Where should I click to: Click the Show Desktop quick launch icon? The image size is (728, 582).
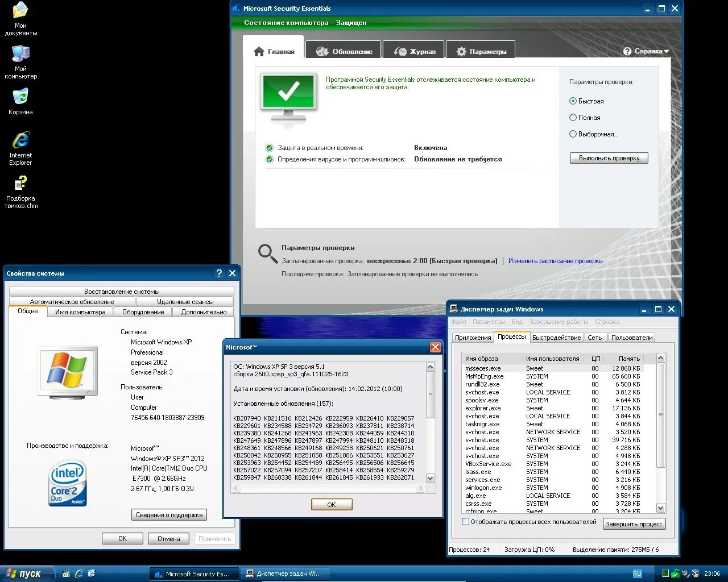tap(92, 573)
